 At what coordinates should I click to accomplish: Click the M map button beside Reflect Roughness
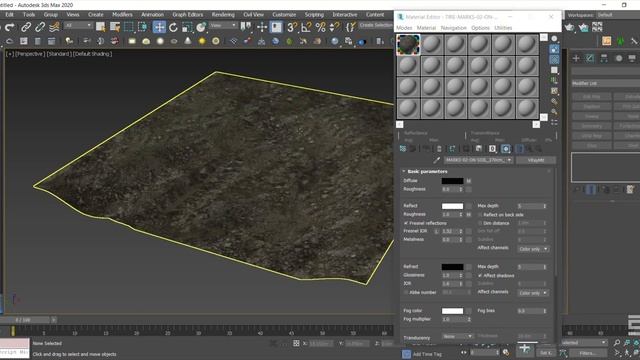click(469, 214)
